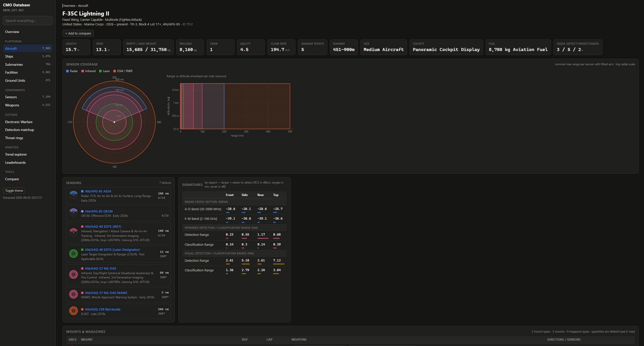The width and height of the screenshot is (644, 346).
Task: Click the A-D Band (30-2000 MHz) row label
Action: 203,209
